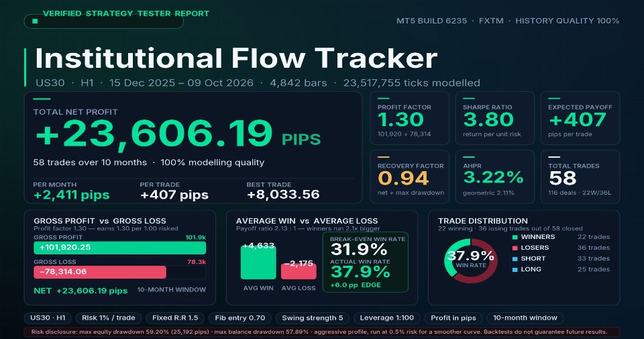
Task: Select the +6.0 pp EDGE label
Action: 356,285
